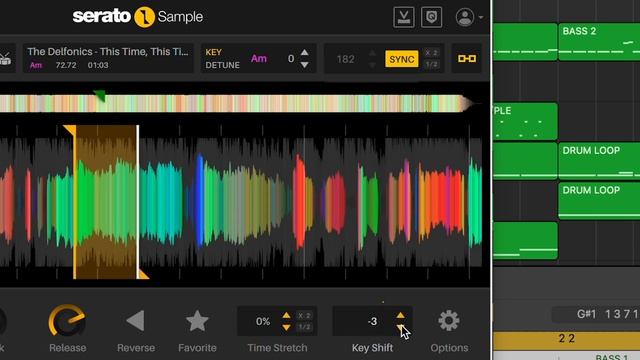
Task: Click the 182 BPM field
Action: pyautogui.click(x=345, y=59)
